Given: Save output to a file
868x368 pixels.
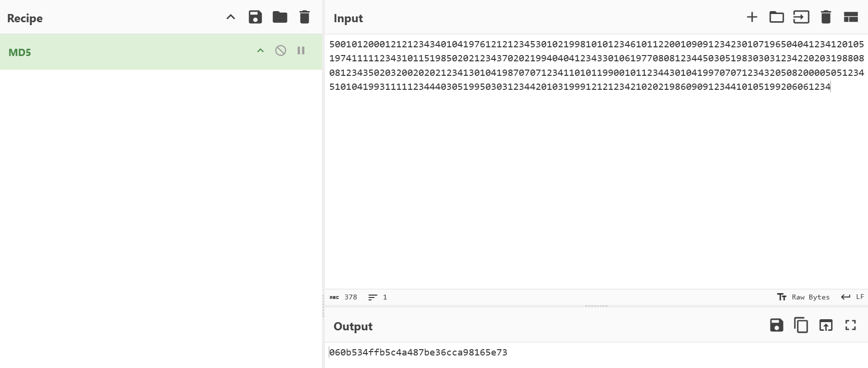Looking at the screenshot, I should (x=776, y=326).
